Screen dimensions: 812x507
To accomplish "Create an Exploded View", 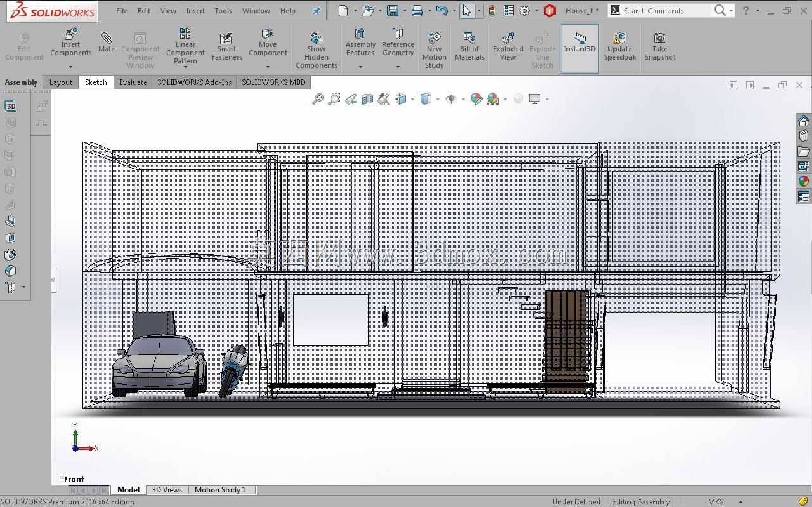I will tap(508, 47).
